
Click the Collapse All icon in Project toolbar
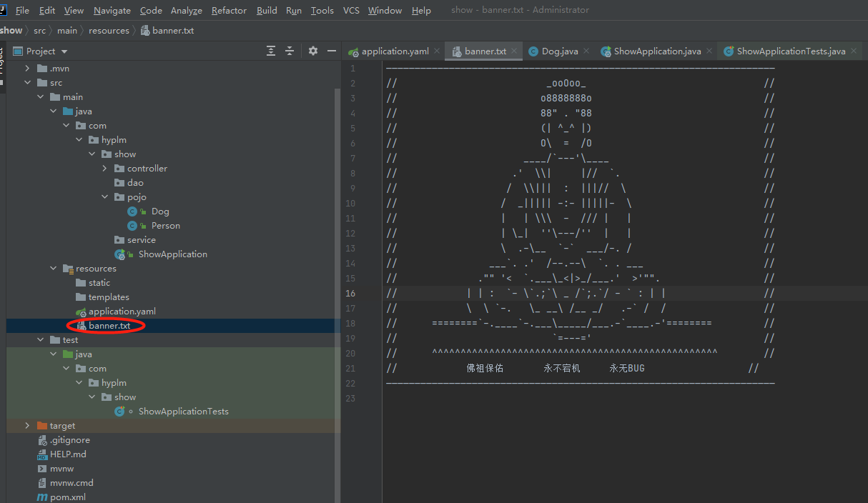pos(290,51)
